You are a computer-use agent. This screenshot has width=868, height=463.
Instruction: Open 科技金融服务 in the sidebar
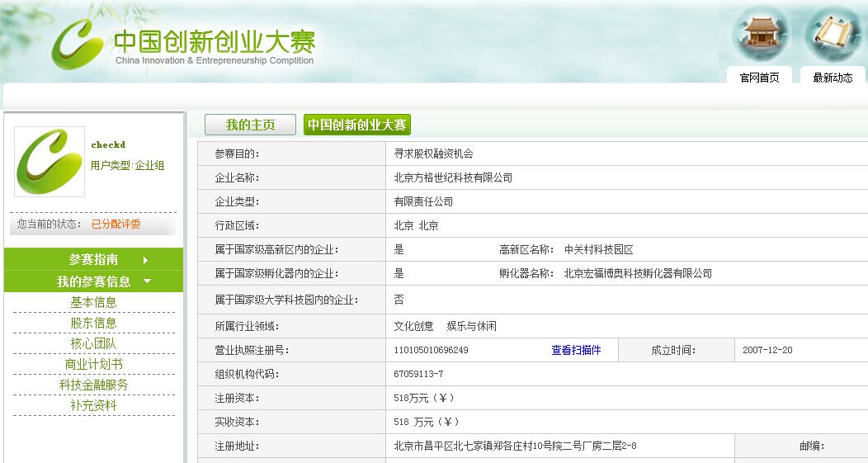pos(93,385)
